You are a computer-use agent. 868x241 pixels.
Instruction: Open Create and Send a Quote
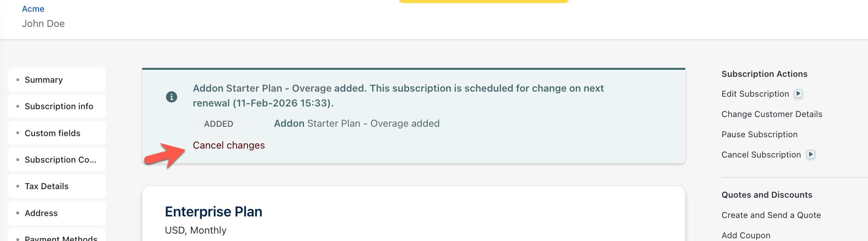click(771, 215)
